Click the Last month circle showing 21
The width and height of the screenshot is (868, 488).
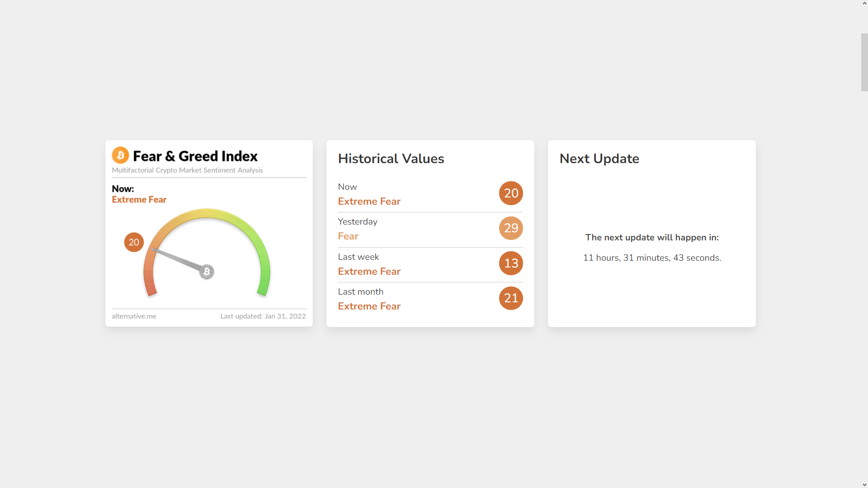click(x=511, y=298)
